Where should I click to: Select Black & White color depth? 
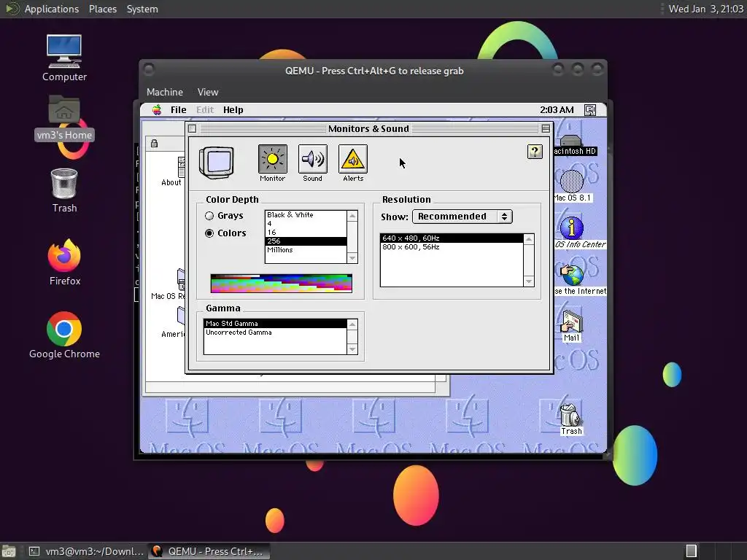pyautogui.click(x=306, y=215)
